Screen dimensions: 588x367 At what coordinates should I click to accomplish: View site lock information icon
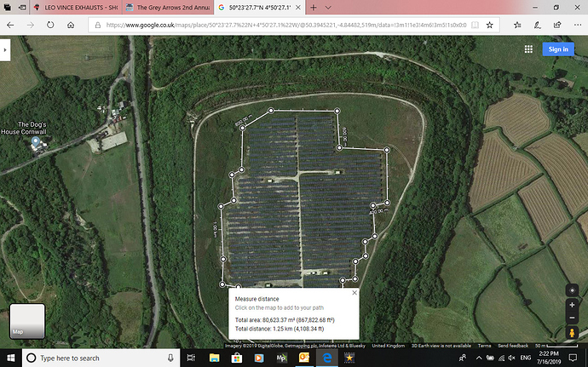point(97,25)
